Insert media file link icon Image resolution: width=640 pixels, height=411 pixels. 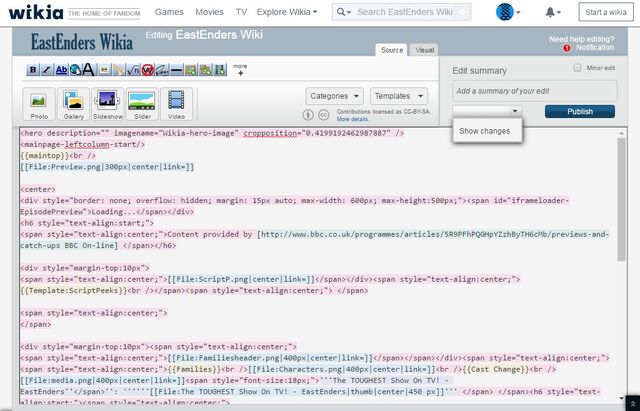118,70
